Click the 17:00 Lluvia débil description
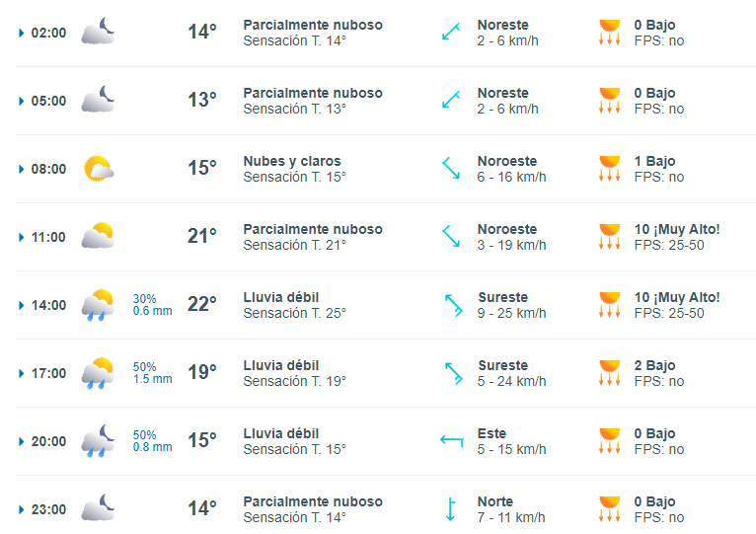This screenshot has height=534, width=756. click(281, 365)
